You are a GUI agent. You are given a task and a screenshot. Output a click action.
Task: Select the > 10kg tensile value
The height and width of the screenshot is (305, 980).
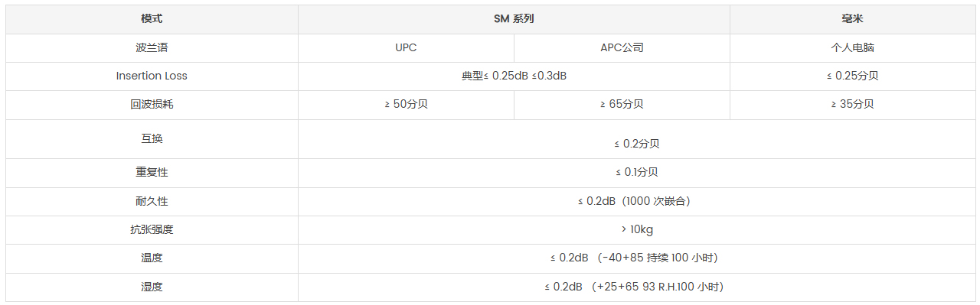pyautogui.click(x=636, y=229)
